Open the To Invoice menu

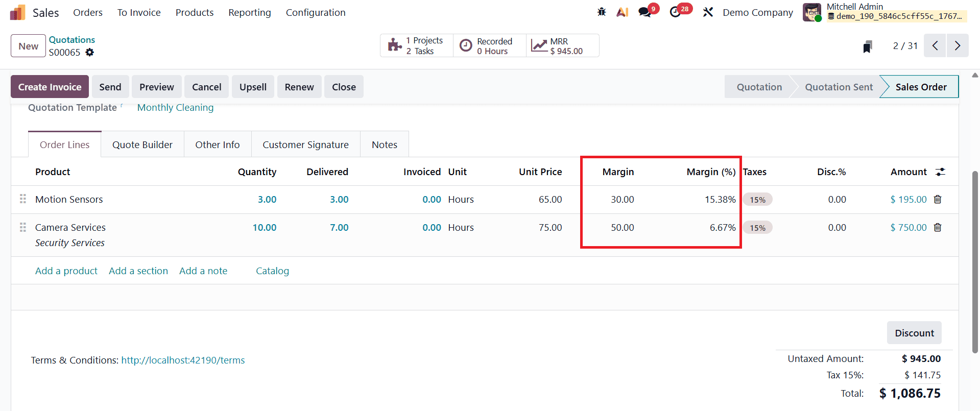coord(139,12)
